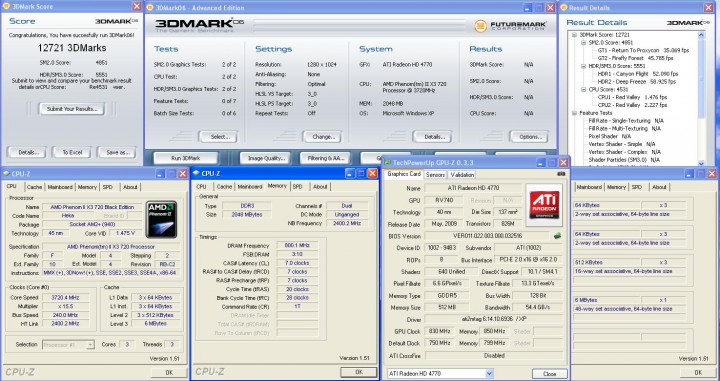
Task: Close the Result Details window
Action: tap(709, 7)
